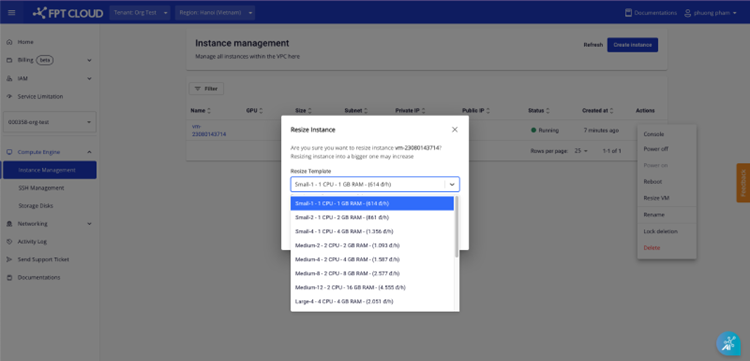Choose Console from the actions menu

point(667,134)
